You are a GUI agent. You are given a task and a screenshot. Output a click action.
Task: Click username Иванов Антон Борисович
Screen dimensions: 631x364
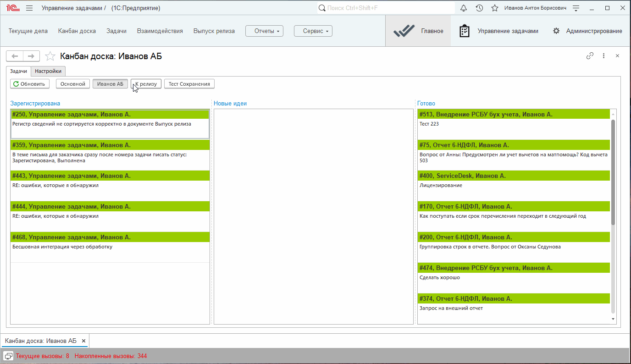(535, 8)
